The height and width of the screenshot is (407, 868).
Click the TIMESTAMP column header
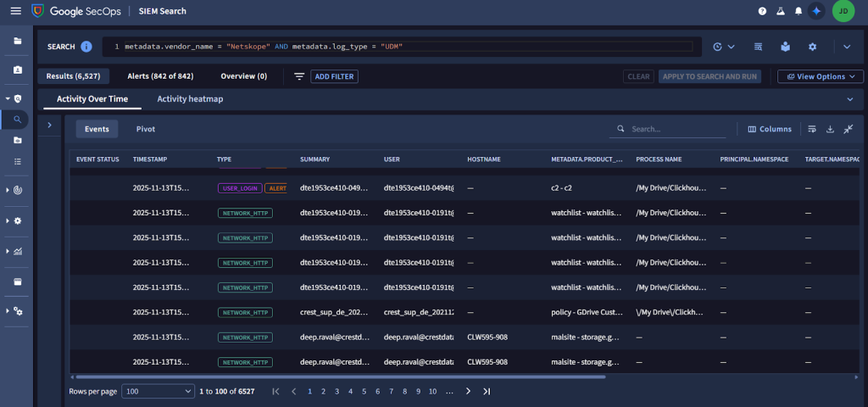tap(150, 159)
